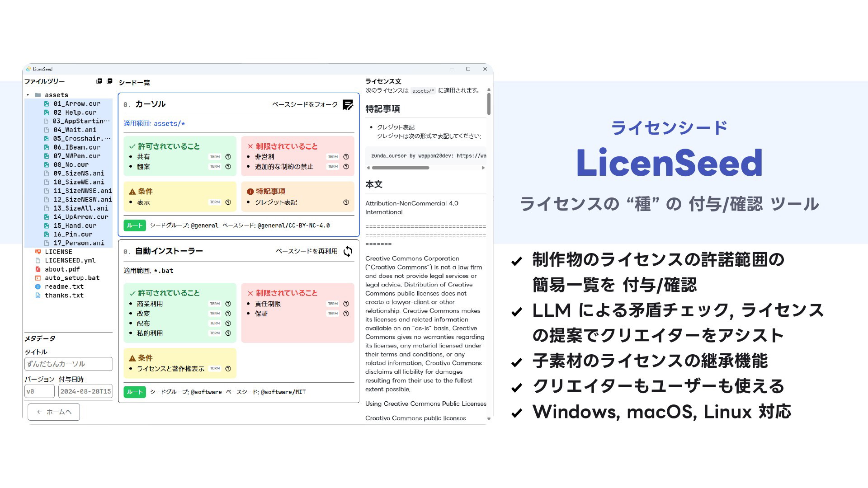Click the assets/* code tag in license pane
This screenshot has height=488, width=868.
[423, 91]
